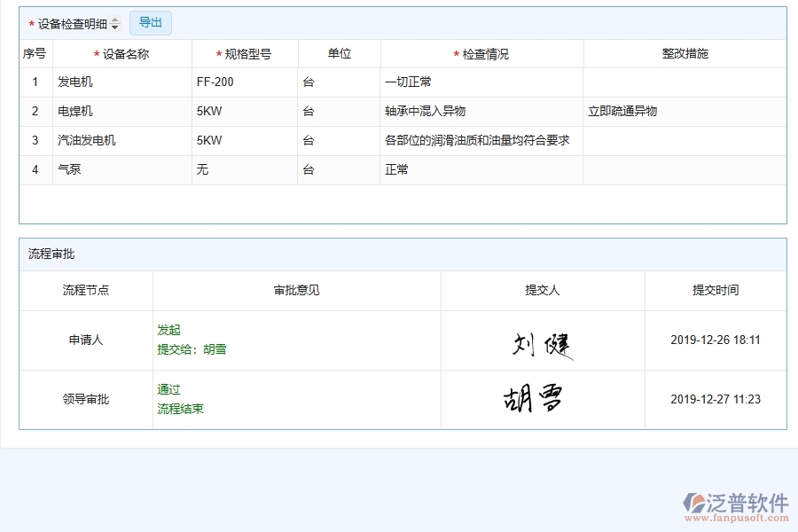The image size is (798, 532).
Task: Open the 发起 link in approval flow
Action: click(x=169, y=329)
